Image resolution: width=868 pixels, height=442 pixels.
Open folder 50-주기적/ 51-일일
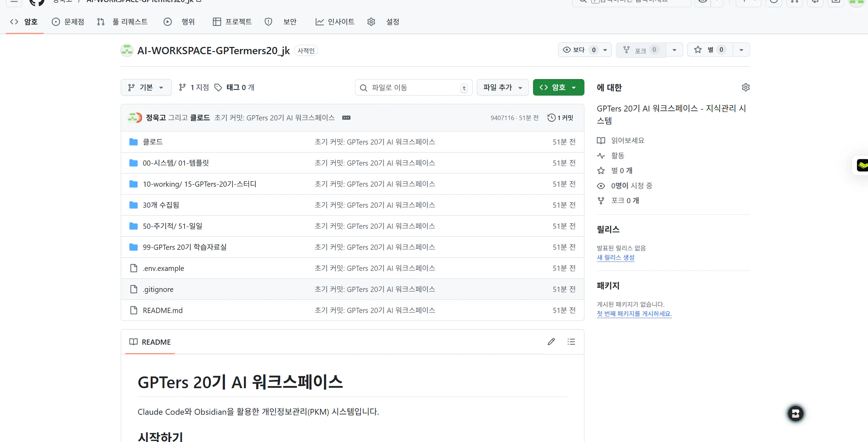coord(172,226)
